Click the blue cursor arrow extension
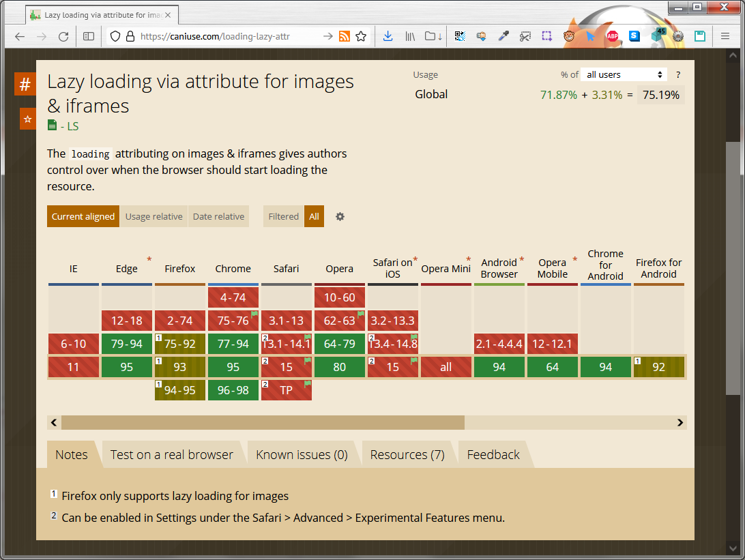Image resolution: width=745 pixels, height=560 pixels. [591, 36]
